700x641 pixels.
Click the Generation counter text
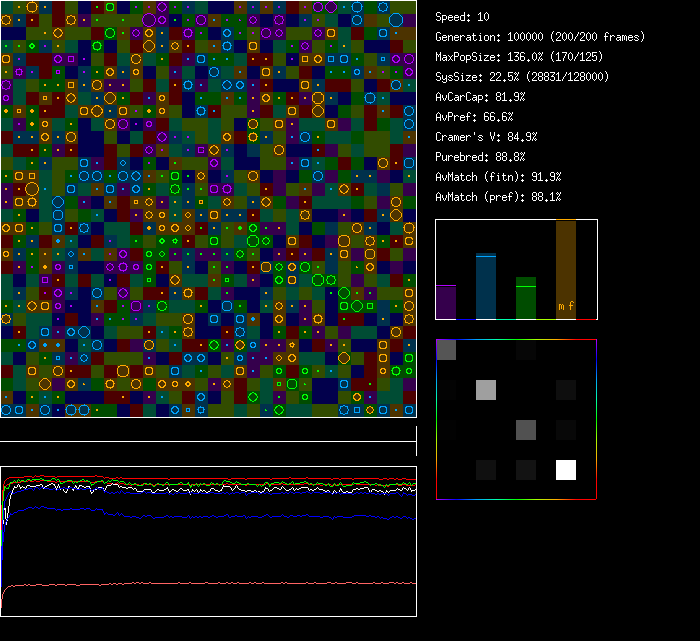click(540, 37)
